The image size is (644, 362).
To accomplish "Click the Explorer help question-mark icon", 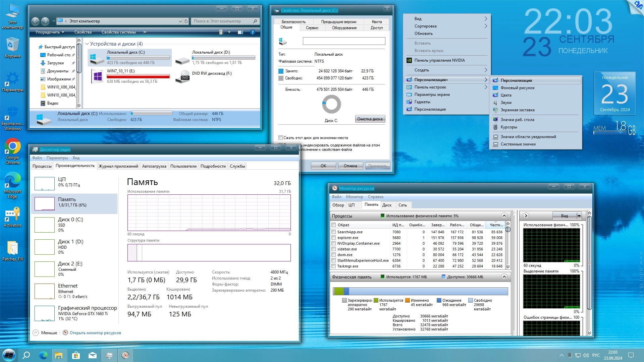I will tap(253, 32).
